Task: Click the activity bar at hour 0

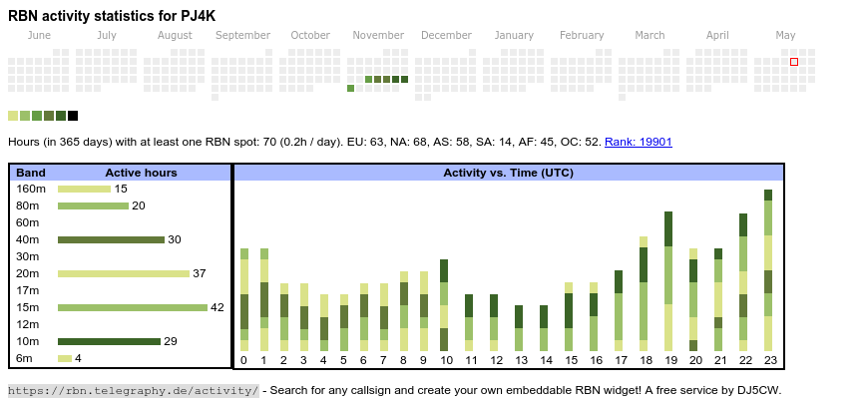Action: point(244,299)
